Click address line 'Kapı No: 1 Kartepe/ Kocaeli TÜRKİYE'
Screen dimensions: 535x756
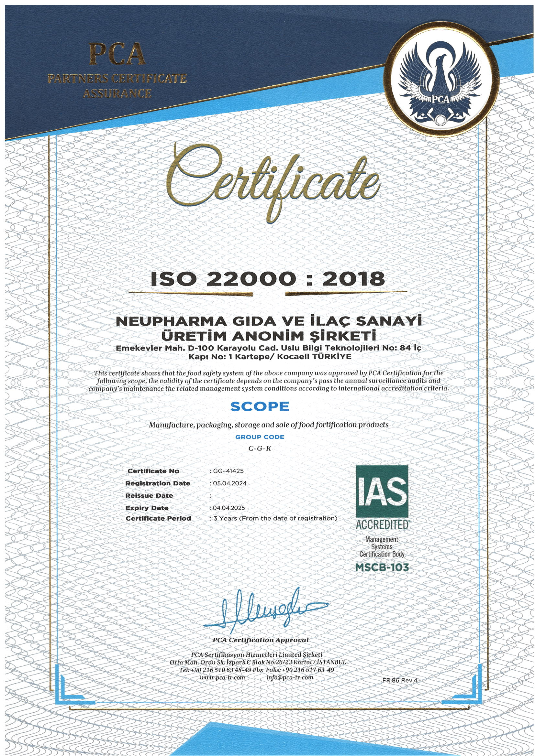point(270,357)
